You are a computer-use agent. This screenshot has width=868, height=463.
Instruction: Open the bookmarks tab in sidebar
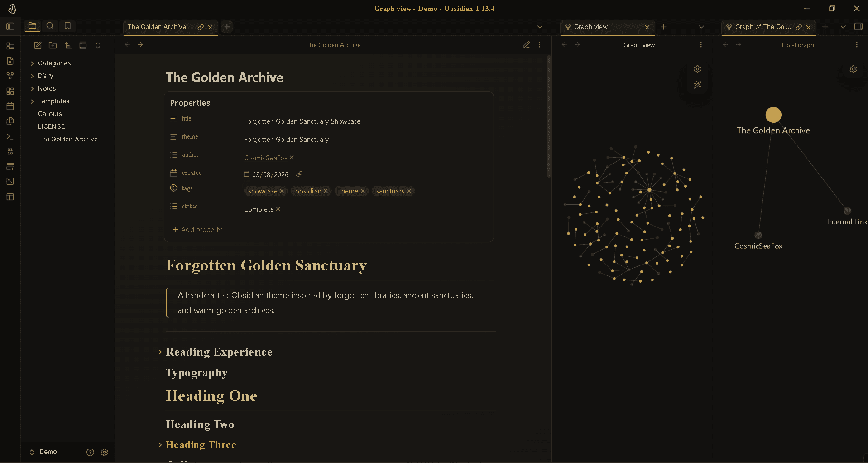67,26
